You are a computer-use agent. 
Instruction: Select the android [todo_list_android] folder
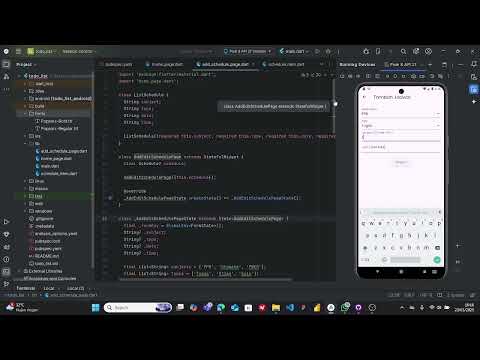click(59, 99)
